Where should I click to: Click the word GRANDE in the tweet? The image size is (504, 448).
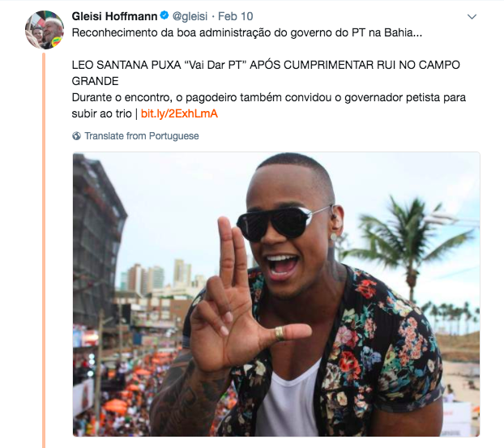pos(95,81)
